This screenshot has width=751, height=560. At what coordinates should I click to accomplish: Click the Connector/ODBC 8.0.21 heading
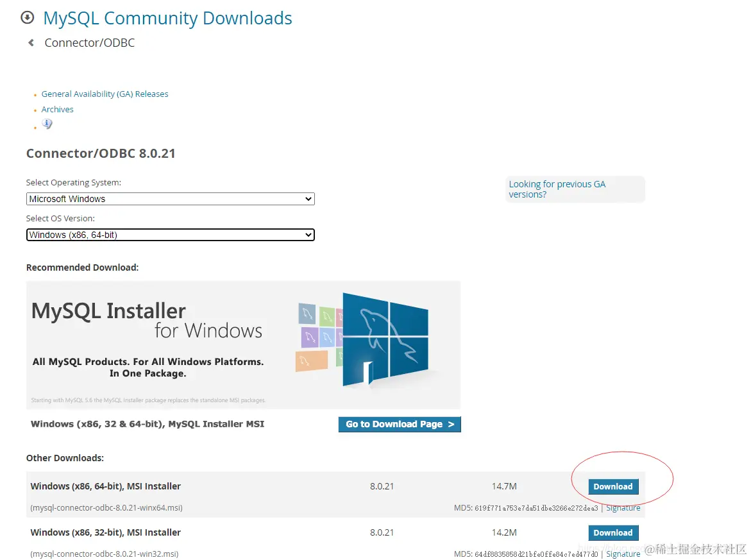(x=101, y=153)
